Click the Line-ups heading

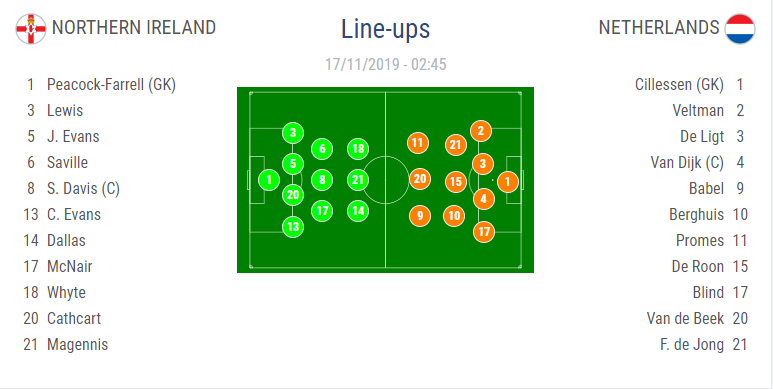[386, 29]
